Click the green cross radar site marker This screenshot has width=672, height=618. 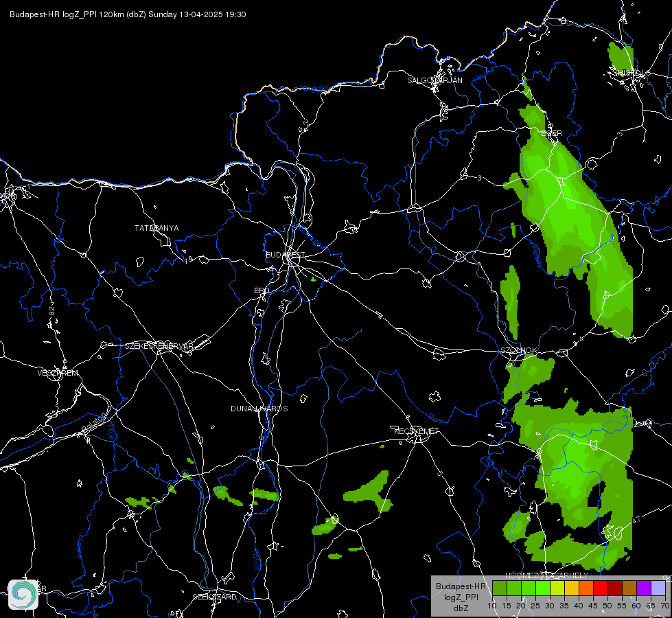tap(314, 279)
